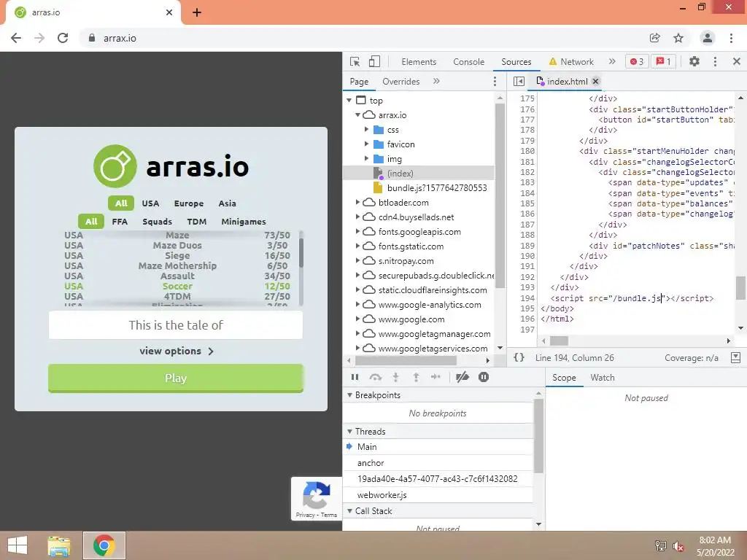Select the Main thread
The image size is (747, 560).
tap(438, 447)
